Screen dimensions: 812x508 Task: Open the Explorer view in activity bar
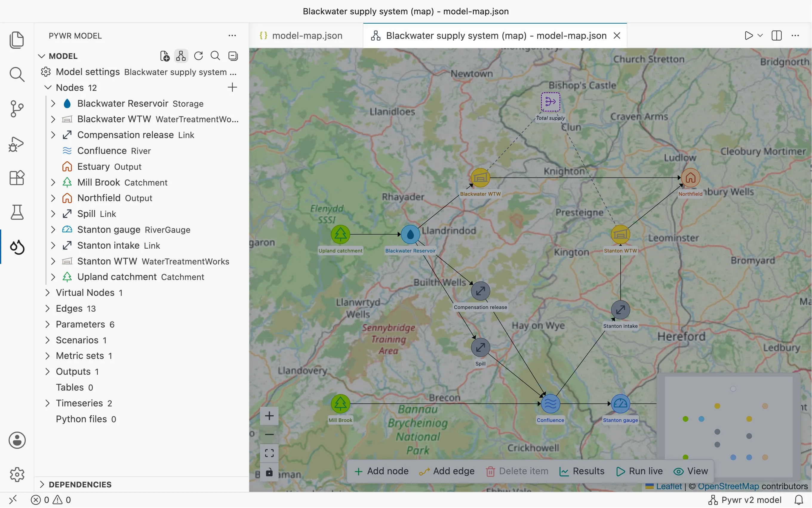pyautogui.click(x=17, y=40)
